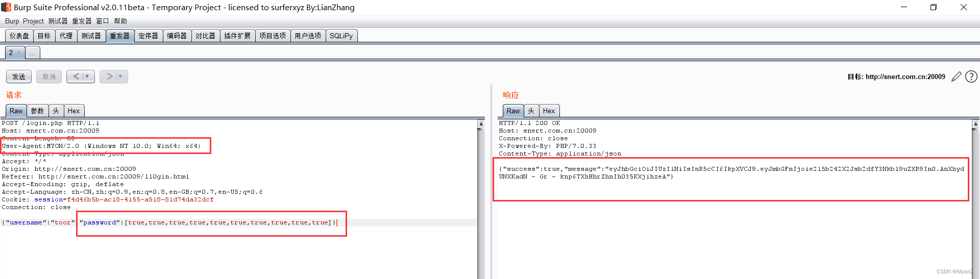Click the Accept-Language header line
This screenshot has height=279, width=980.
[x=132, y=192]
